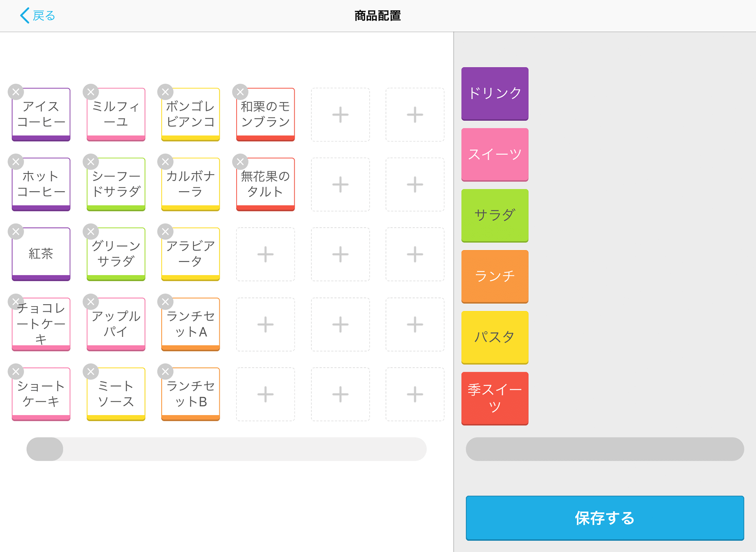Remove ランチセットB with its X icon
The image size is (756, 552).
pyautogui.click(x=165, y=372)
